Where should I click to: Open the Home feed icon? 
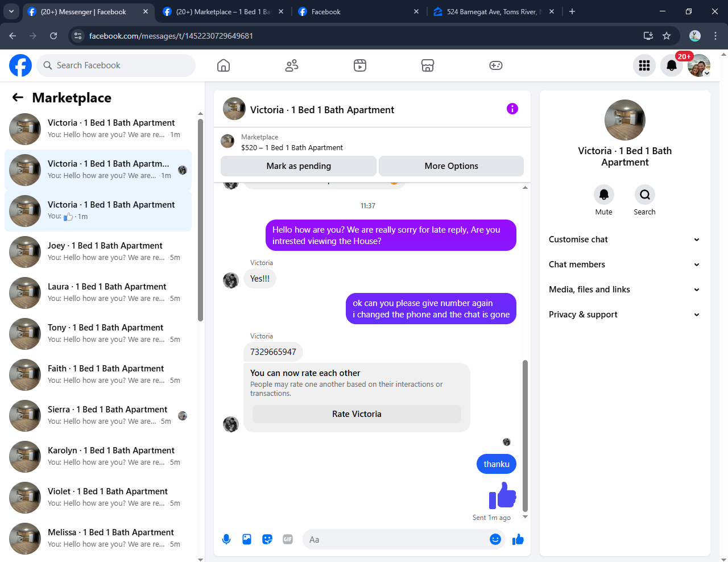(x=224, y=65)
